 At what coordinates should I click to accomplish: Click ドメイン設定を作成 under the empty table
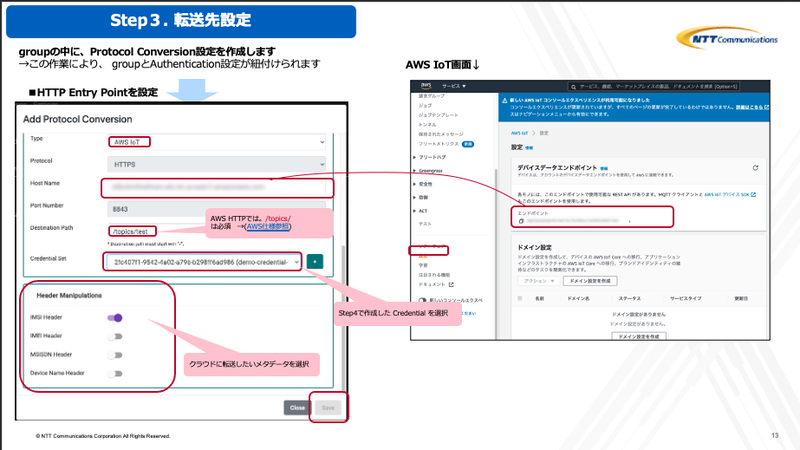639,336
